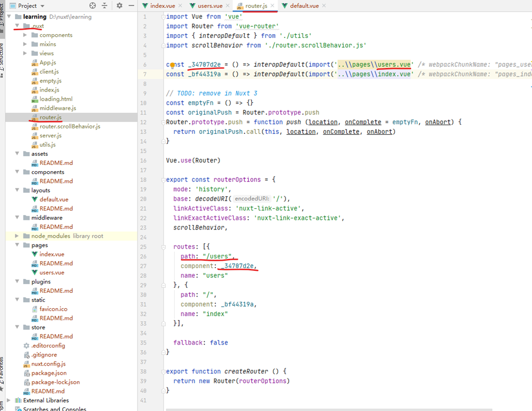Open router.scrollBehavior.js file
The width and height of the screenshot is (532, 411).
pyautogui.click(x=70, y=126)
